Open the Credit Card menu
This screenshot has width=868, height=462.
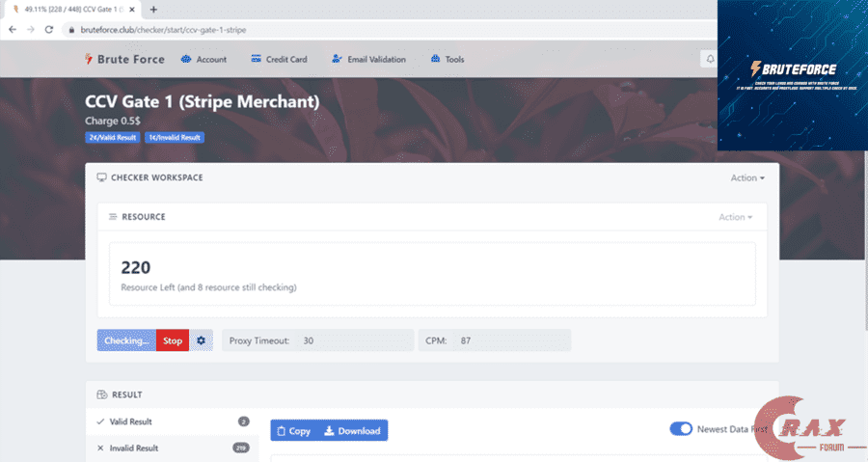click(x=279, y=59)
